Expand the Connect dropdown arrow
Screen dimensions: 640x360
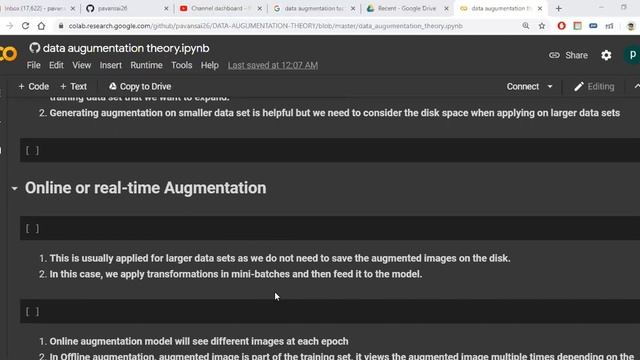[550, 87]
